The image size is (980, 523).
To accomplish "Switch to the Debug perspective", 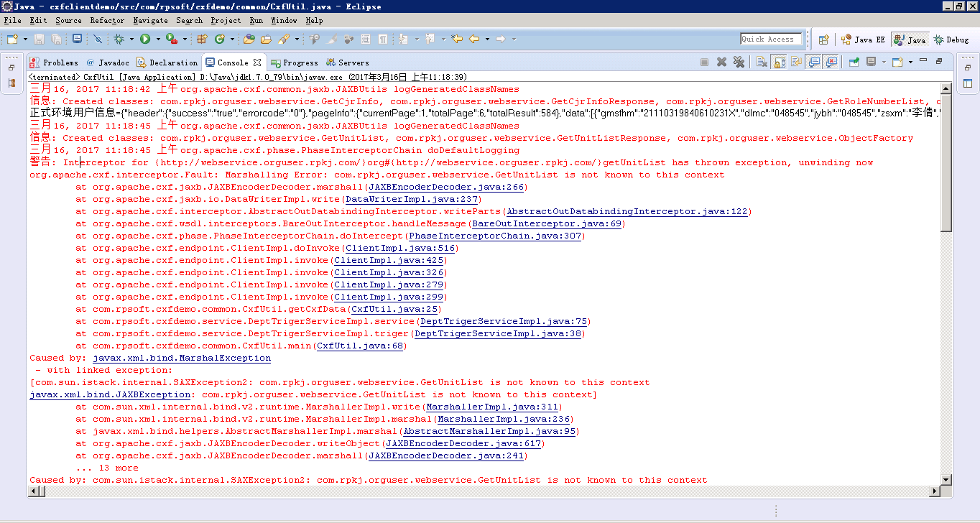I will pyautogui.click(x=951, y=40).
